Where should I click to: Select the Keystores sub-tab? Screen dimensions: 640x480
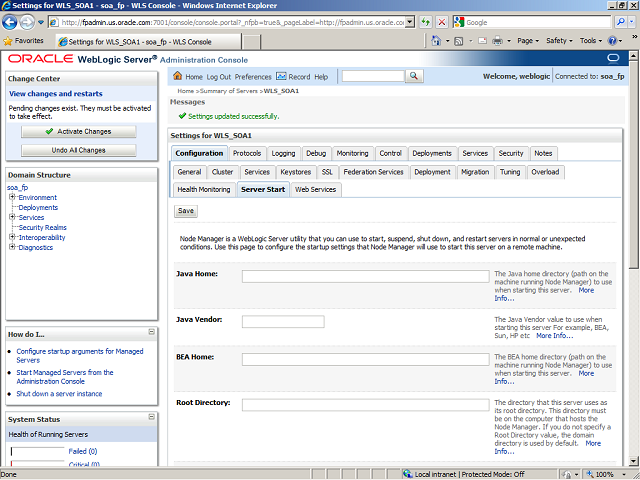(x=295, y=172)
